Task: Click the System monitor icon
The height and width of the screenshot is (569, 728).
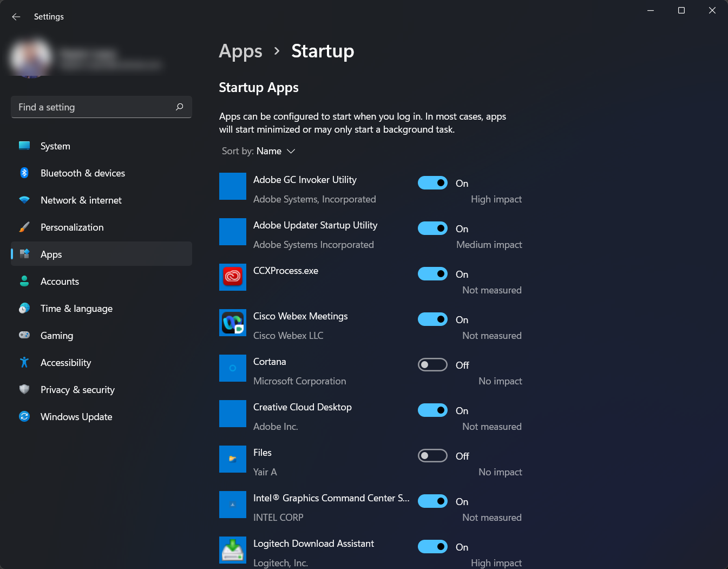Action: pos(24,146)
